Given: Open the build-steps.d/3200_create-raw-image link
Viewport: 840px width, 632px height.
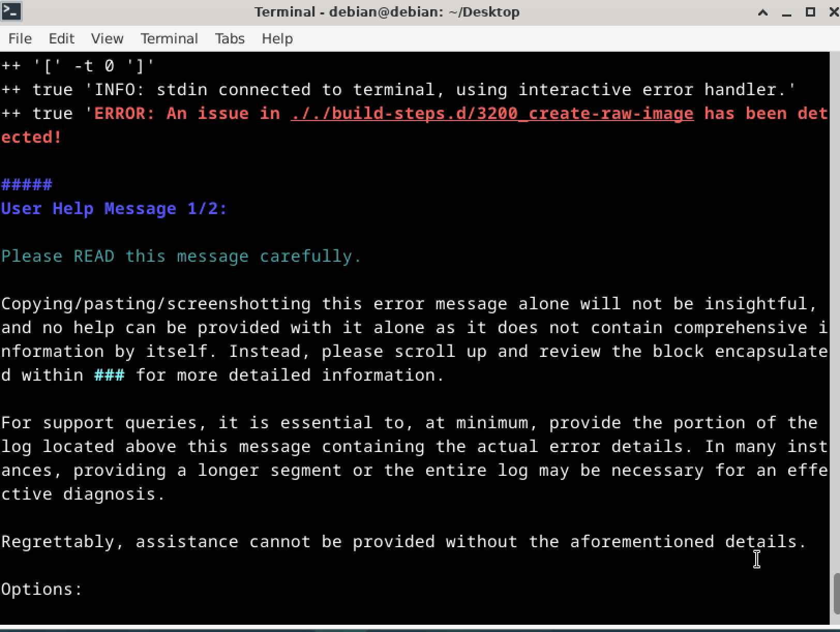Looking at the screenshot, I should click(492, 113).
